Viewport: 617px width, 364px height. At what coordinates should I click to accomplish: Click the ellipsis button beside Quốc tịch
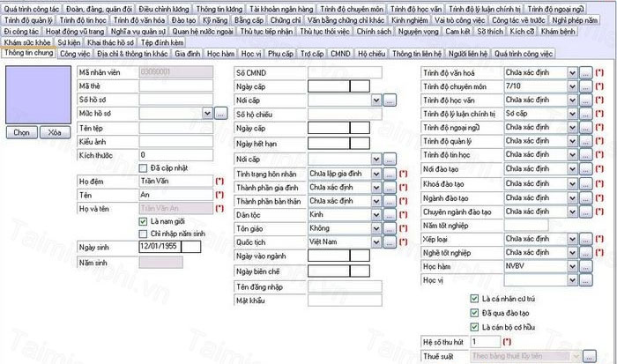[391, 241]
